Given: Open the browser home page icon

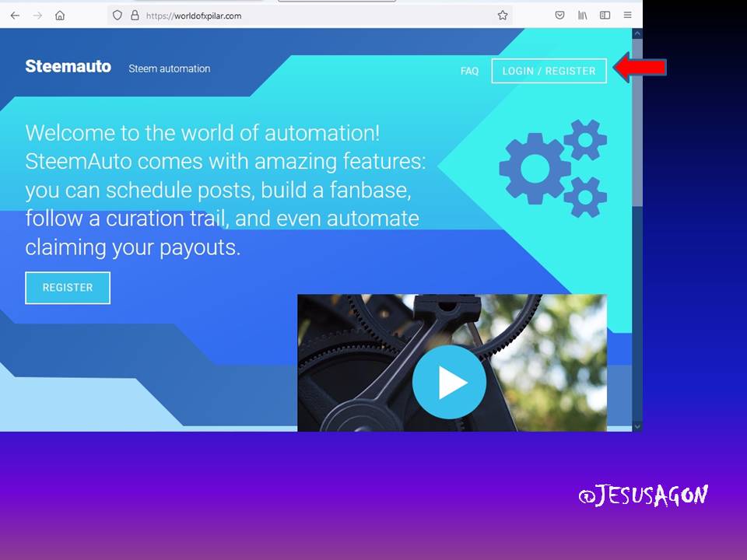Looking at the screenshot, I should pos(60,16).
